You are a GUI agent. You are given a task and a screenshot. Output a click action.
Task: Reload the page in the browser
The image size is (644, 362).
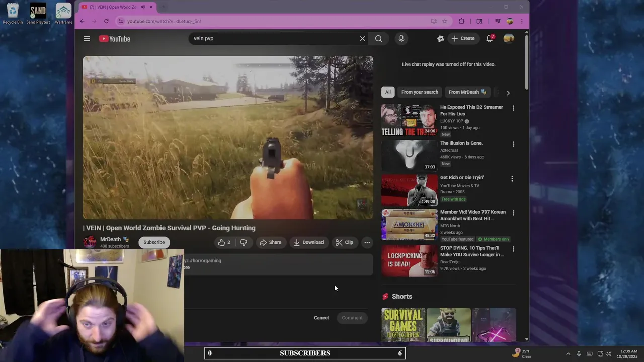click(106, 21)
